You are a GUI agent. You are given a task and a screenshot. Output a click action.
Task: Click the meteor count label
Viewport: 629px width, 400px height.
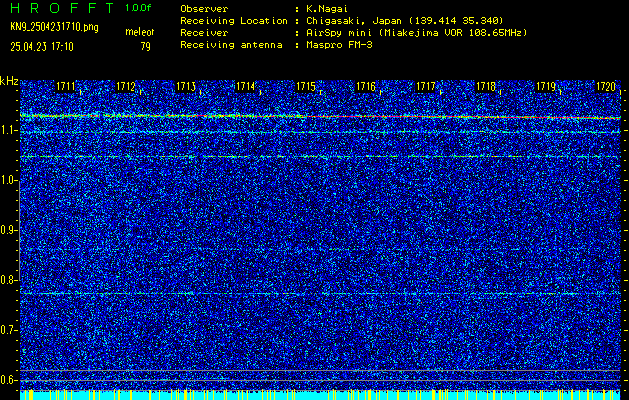click(x=140, y=32)
